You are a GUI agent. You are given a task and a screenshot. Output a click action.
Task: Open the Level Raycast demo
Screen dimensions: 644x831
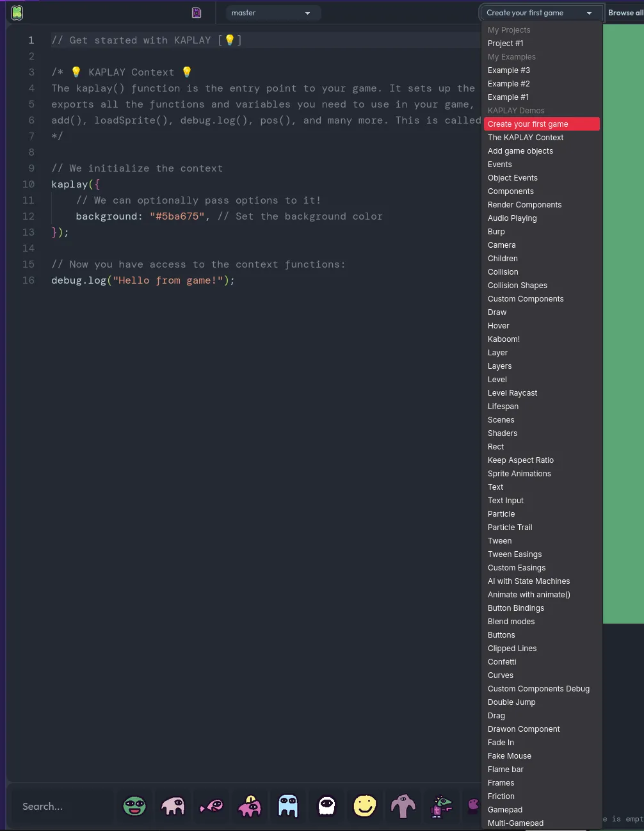[542, 393]
